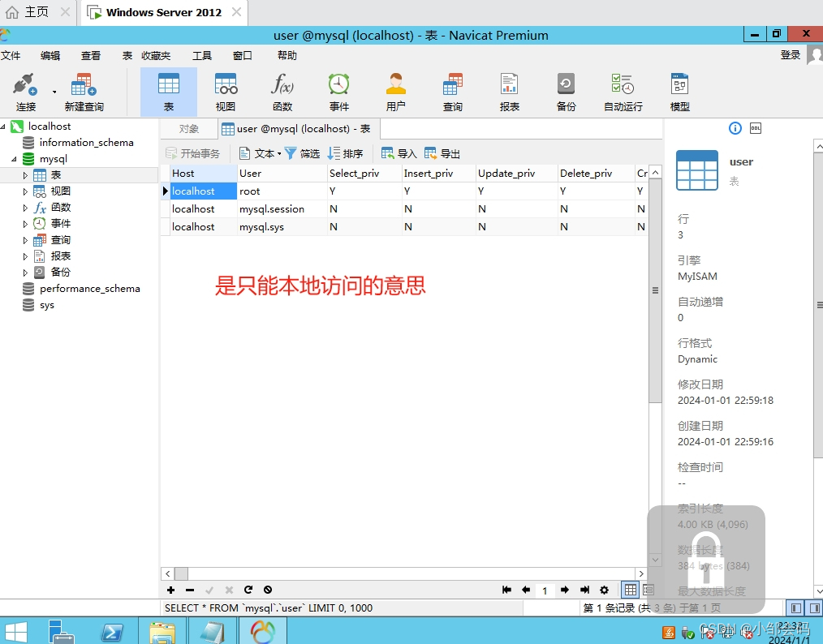The width and height of the screenshot is (823, 644).
Task: Switch to form view icon
Action: coord(648,590)
